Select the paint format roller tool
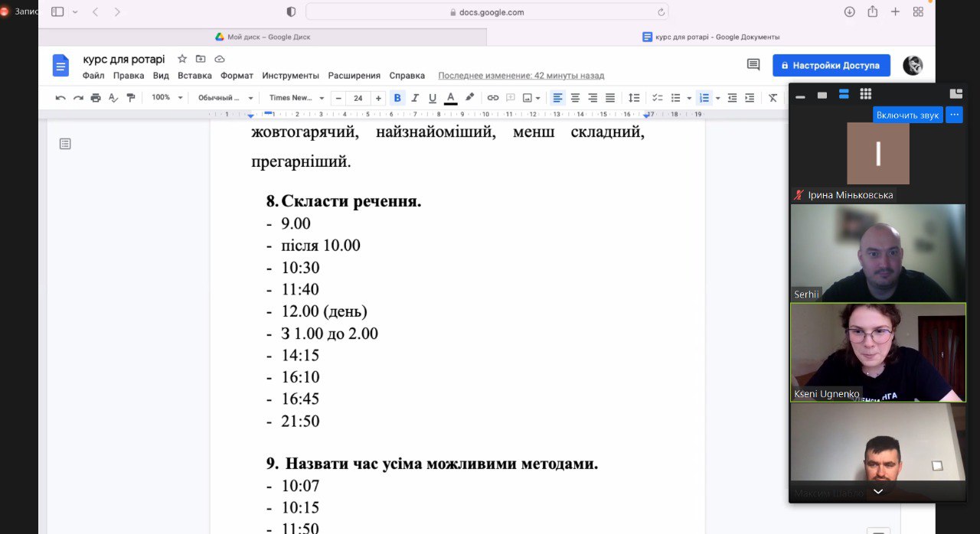 pos(131,98)
